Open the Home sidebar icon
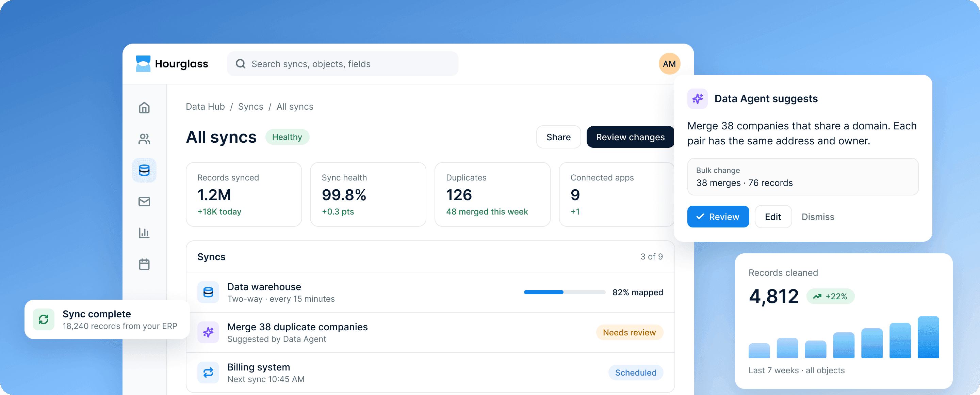980x395 pixels. click(x=144, y=108)
